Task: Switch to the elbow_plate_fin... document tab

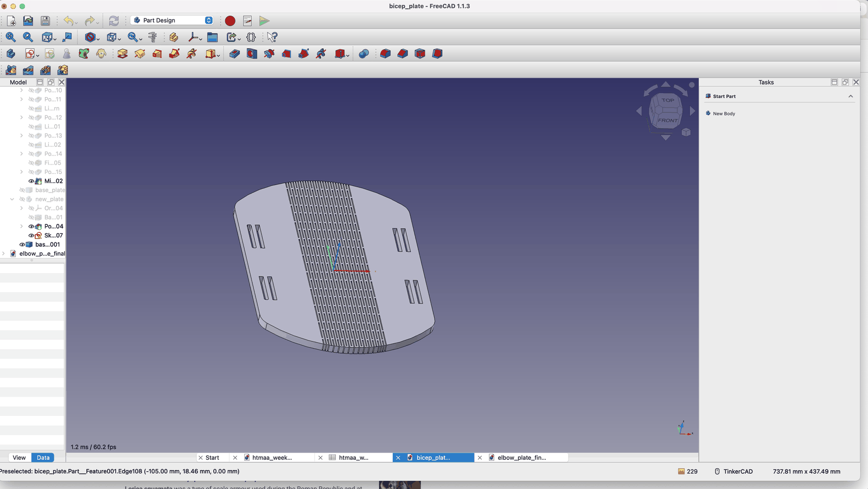Action: tap(522, 458)
